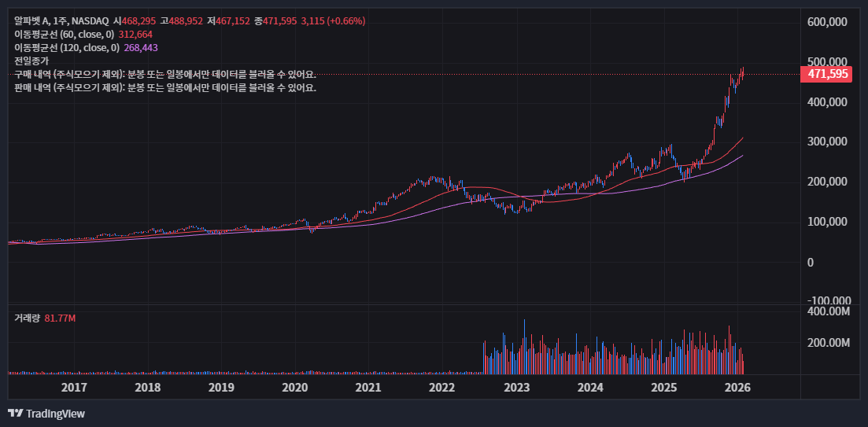This screenshot has width=868, height=427.
Task: Click the 300,000 price axis label
Action: click(827, 142)
